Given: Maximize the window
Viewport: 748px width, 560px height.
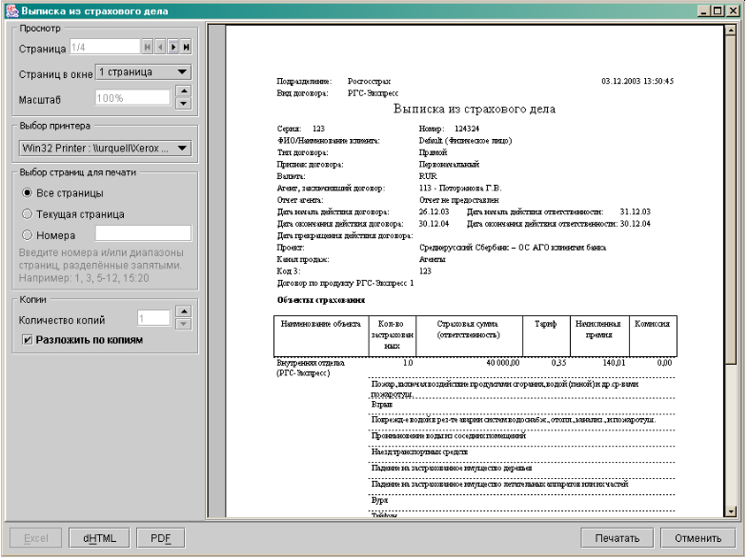Looking at the screenshot, I should tap(718, 10).
